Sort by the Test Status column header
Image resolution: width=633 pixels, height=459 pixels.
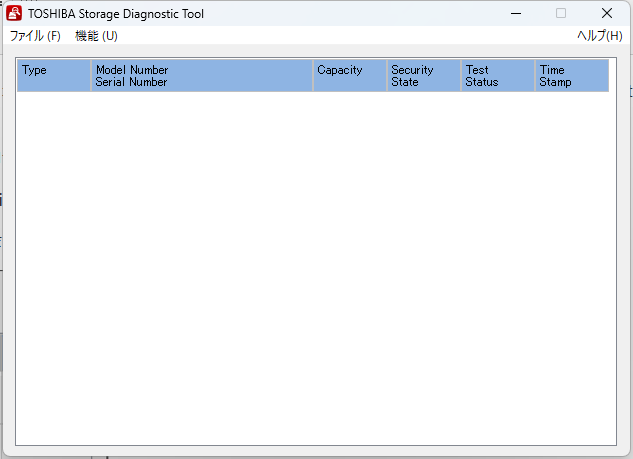pyautogui.click(x=497, y=76)
